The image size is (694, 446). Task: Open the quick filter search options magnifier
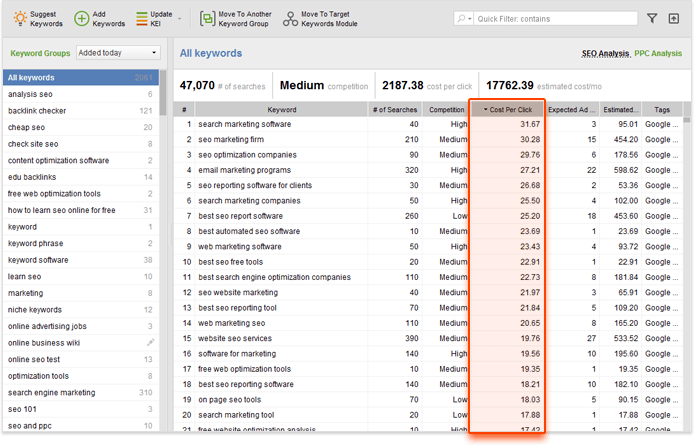pyautogui.click(x=463, y=19)
